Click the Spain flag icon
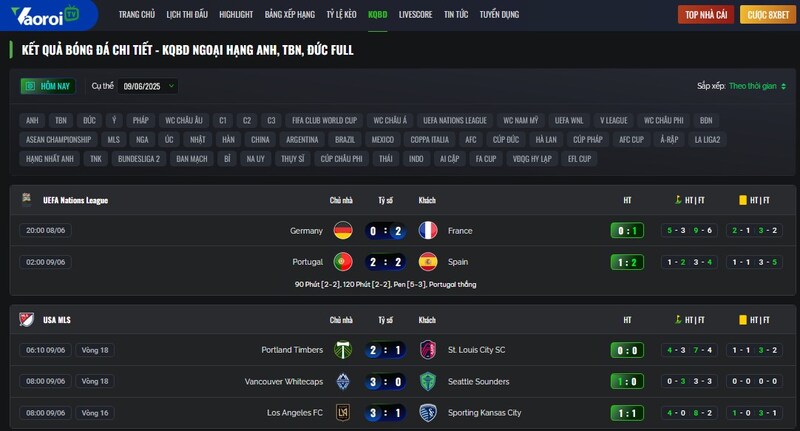This screenshot has width=800, height=431. pyautogui.click(x=428, y=262)
